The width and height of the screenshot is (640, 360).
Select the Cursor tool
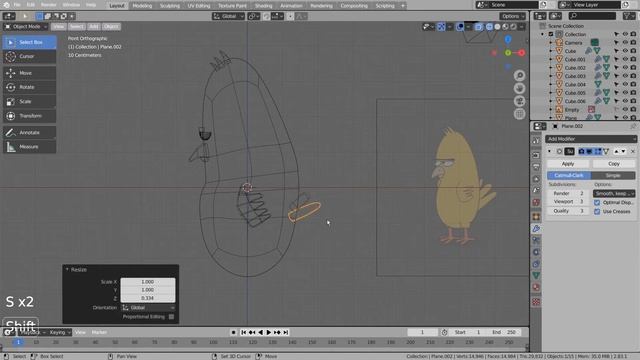pos(29,56)
